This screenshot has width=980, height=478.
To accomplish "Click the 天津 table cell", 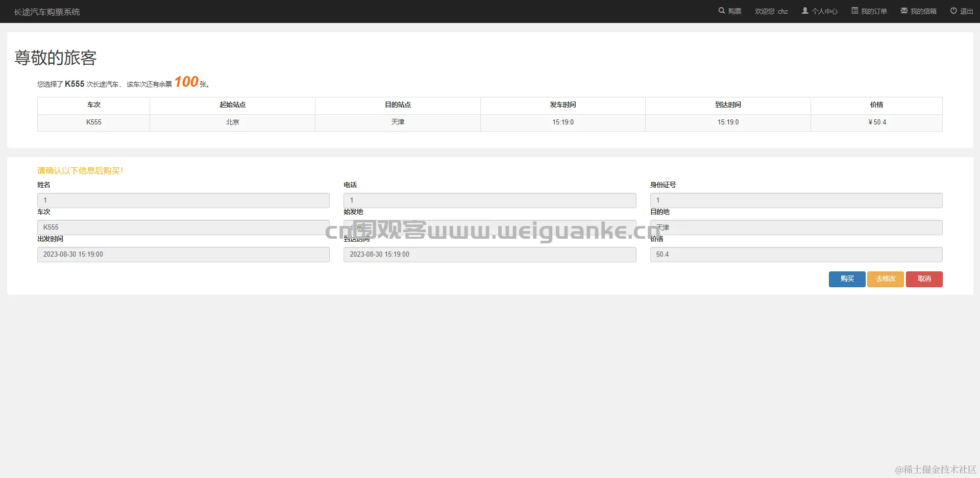I will click(x=398, y=122).
